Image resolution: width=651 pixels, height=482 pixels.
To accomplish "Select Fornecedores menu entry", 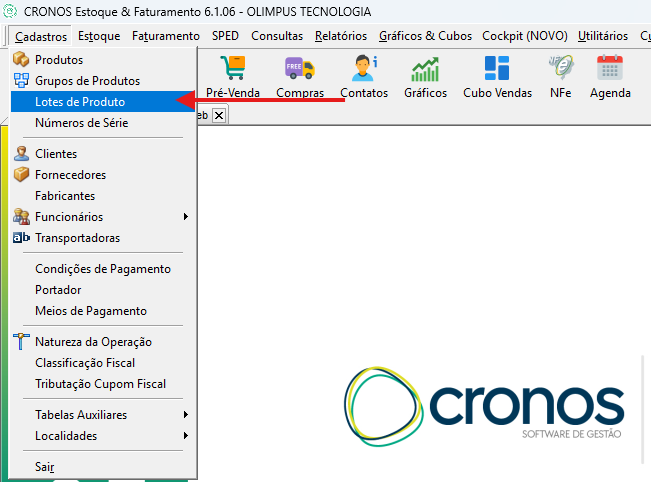I will click(x=103, y=175).
